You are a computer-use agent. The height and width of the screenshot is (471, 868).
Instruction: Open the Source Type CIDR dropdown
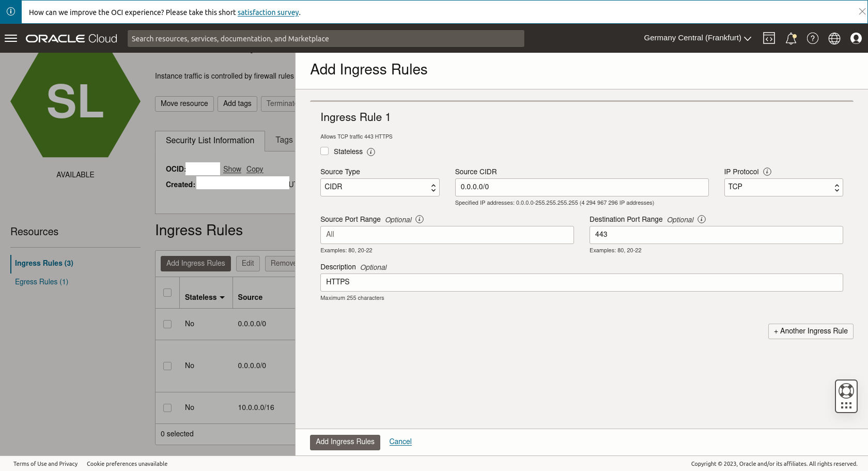(x=379, y=187)
